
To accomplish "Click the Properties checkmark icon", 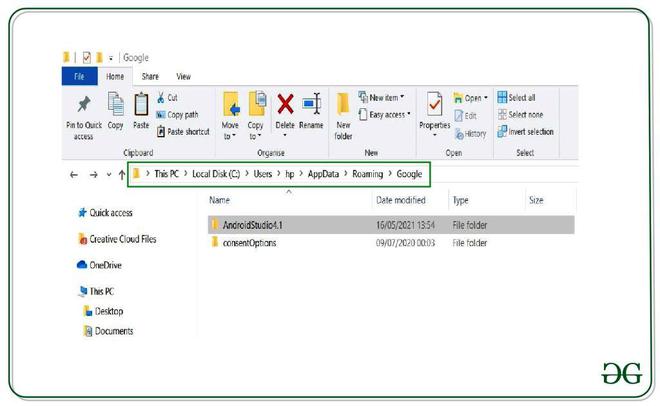I will point(434,104).
